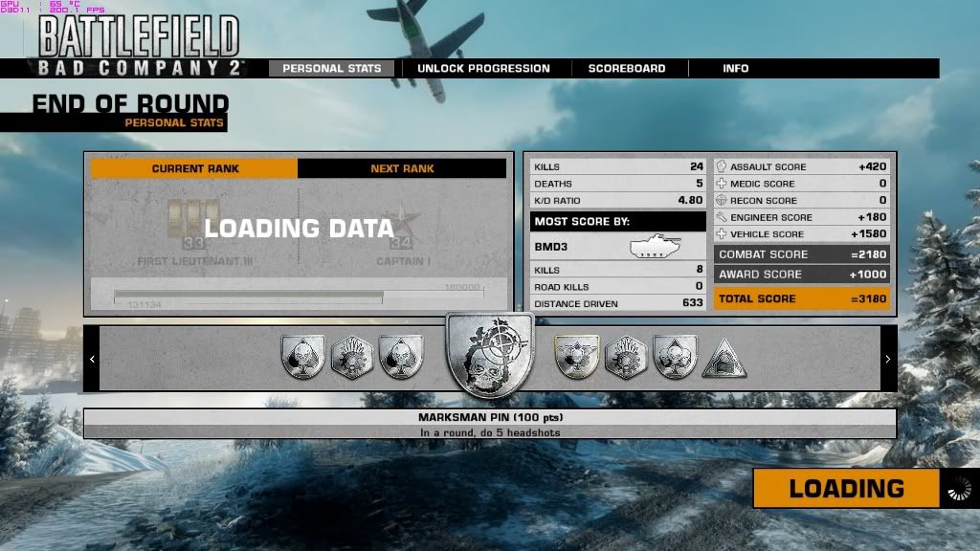Open the INFO tab
The width and height of the screenshot is (980, 551).
(x=736, y=68)
